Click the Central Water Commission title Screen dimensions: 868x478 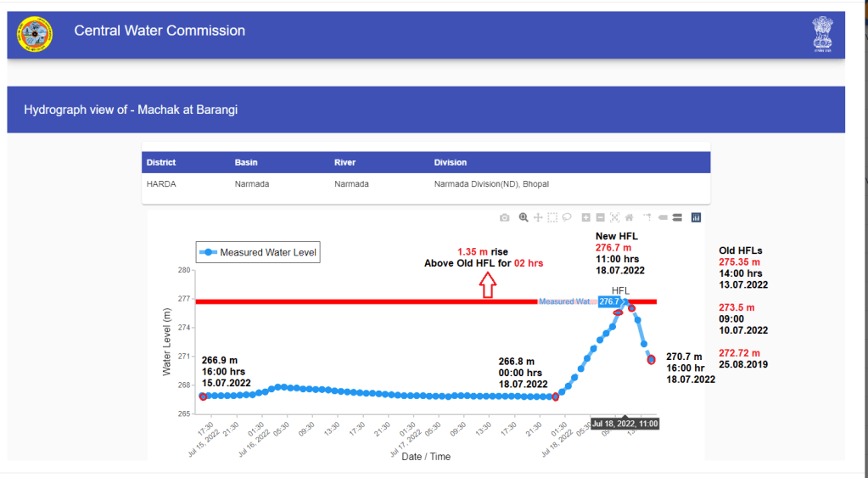click(160, 31)
